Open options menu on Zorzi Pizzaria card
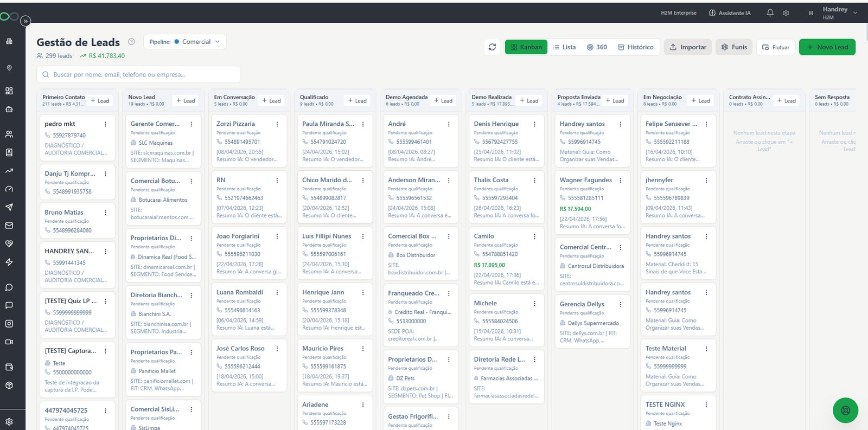 tap(277, 124)
